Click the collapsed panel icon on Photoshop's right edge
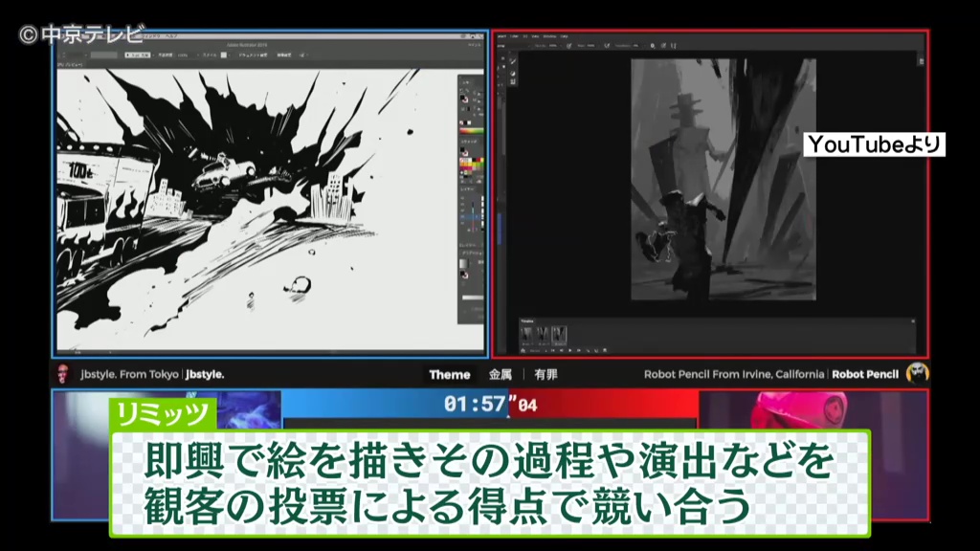The image size is (980, 551). 921,61
